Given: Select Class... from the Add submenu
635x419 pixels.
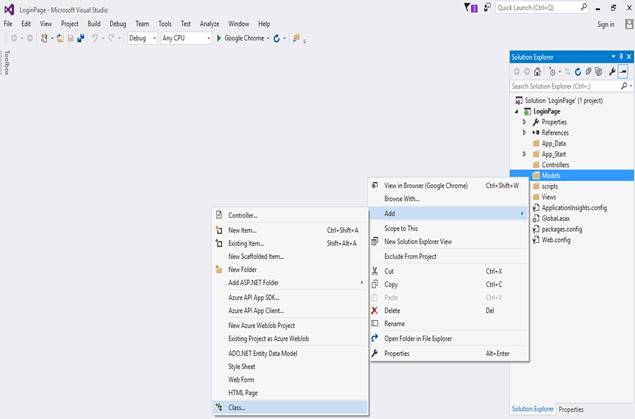Looking at the screenshot, I should (290, 407).
